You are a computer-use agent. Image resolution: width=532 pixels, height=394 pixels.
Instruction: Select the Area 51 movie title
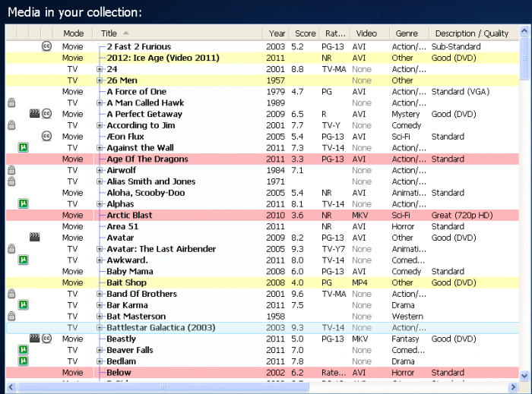pos(122,226)
